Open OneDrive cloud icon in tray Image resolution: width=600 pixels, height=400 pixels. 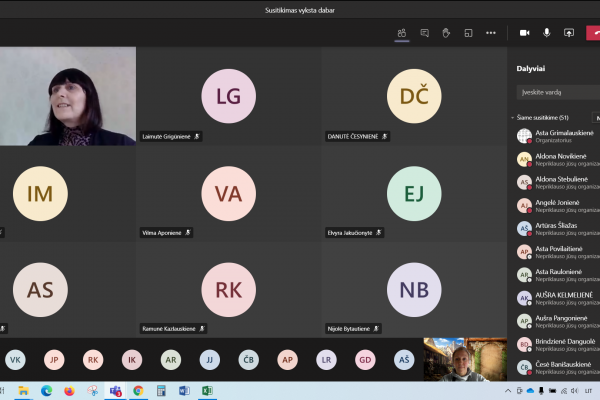click(x=530, y=391)
